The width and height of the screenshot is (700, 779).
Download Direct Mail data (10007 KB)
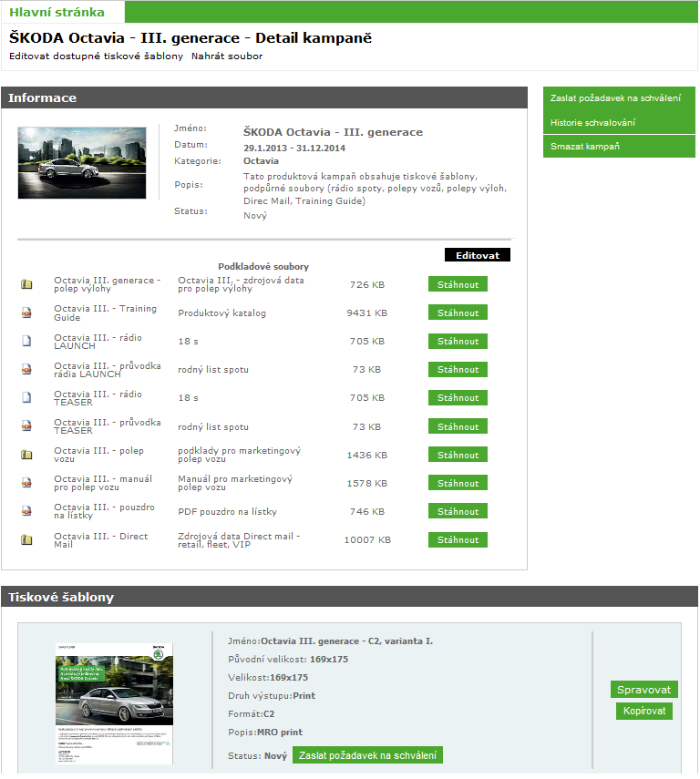(x=458, y=540)
